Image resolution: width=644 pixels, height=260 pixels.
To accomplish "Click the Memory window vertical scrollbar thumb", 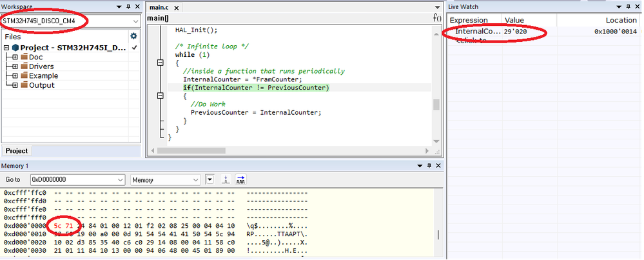I will (x=438, y=235).
